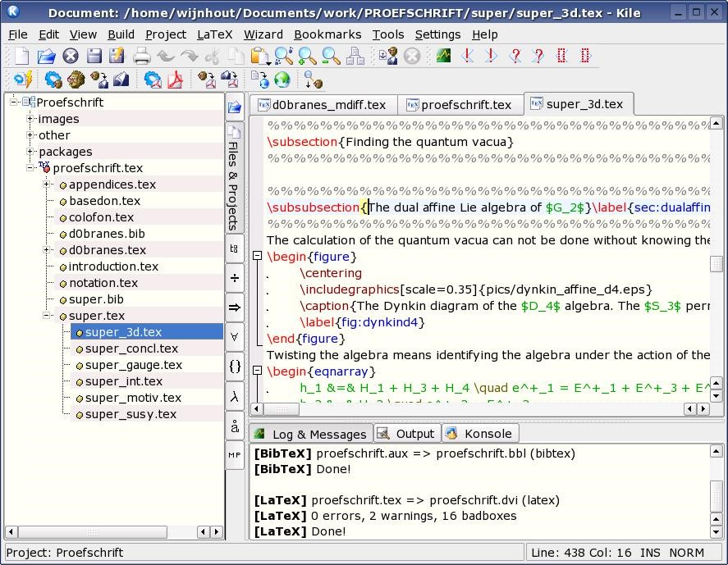Expand the packages folder
This screenshot has width=728, height=565.
(30, 151)
